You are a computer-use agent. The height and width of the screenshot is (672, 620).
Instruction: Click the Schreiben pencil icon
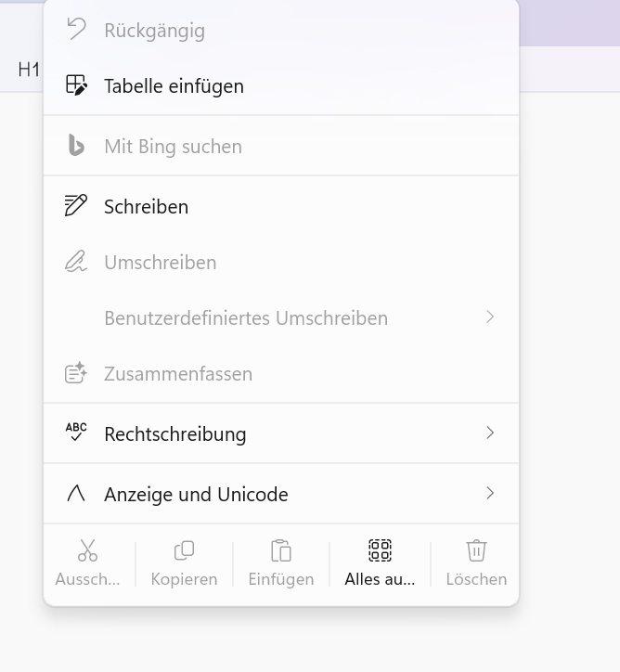tap(76, 205)
